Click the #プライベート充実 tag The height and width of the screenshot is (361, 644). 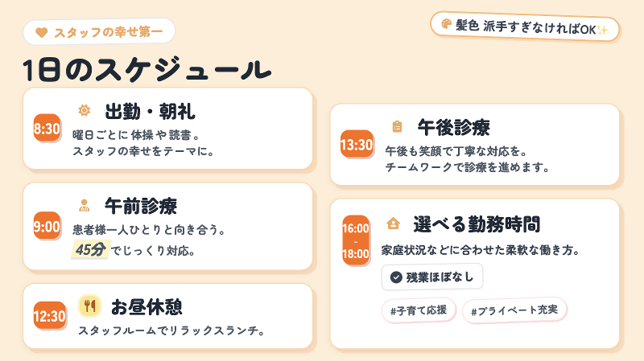(x=514, y=310)
